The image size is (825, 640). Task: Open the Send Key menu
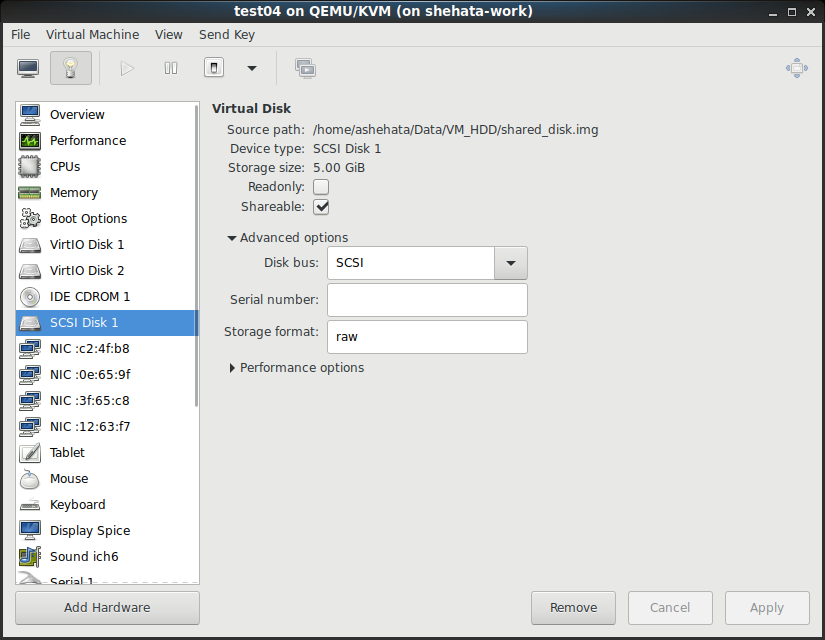point(227,34)
